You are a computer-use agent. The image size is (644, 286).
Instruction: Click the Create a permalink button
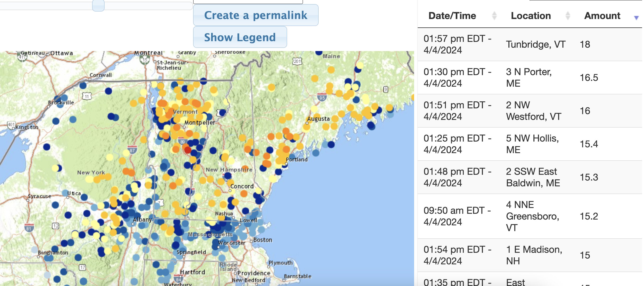(255, 15)
